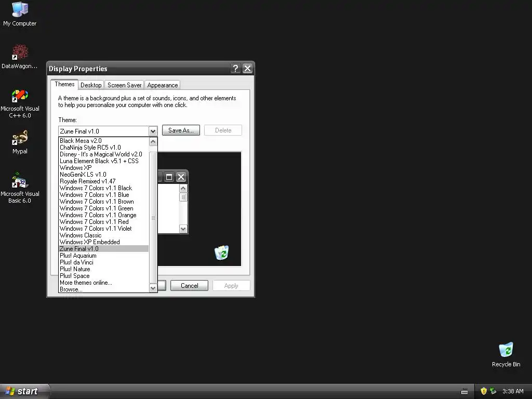Choose Disney - It's a Magical World v2.0
532x399 pixels.
pyautogui.click(x=104, y=154)
